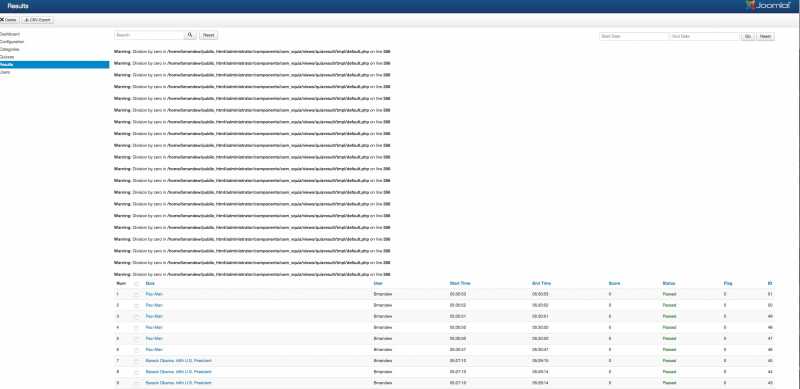
Task: Click the Go button for date filter
Action: point(747,37)
